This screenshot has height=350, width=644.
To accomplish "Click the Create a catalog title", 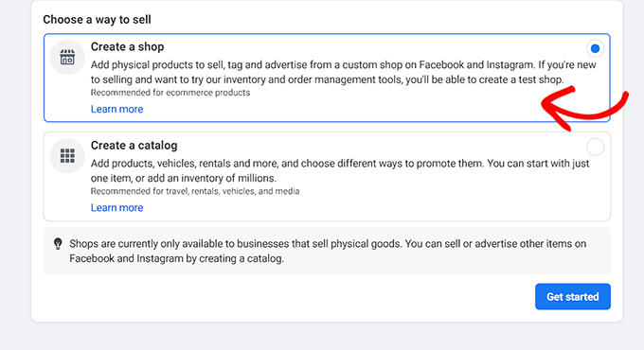I will pos(134,146).
